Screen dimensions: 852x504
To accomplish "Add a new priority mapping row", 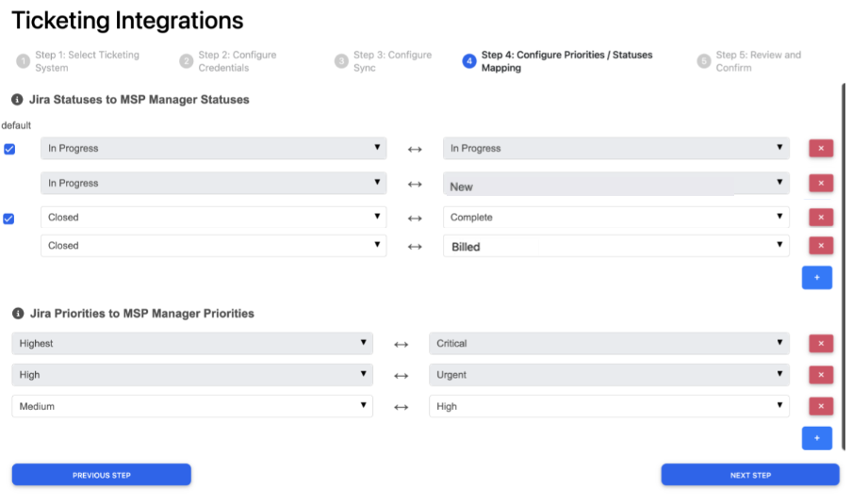I will click(816, 438).
